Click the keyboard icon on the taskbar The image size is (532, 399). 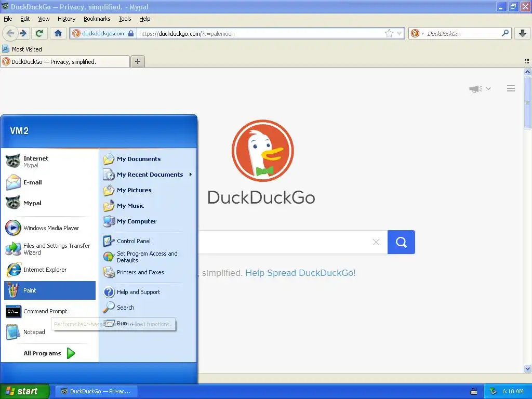tap(474, 392)
